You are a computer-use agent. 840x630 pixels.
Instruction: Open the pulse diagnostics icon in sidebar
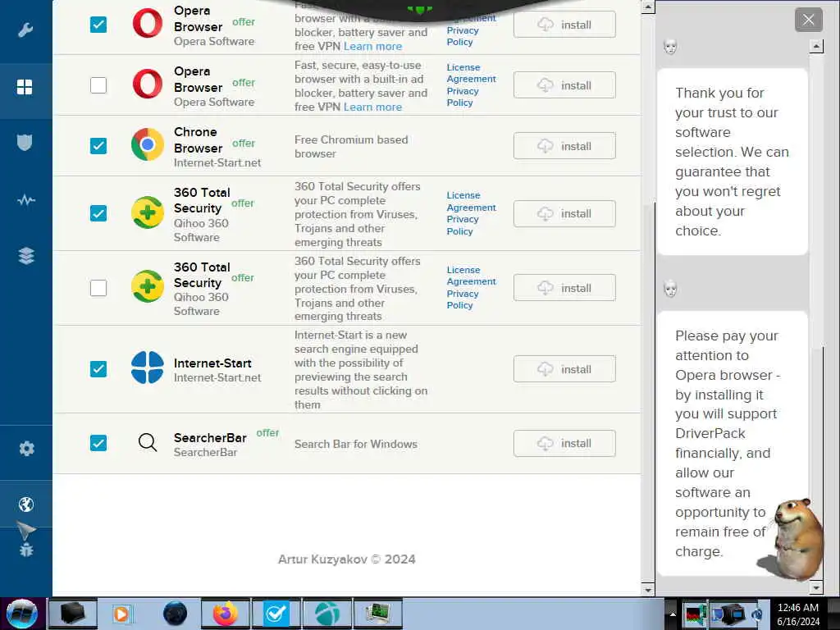pyautogui.click(x=25, y=200)
